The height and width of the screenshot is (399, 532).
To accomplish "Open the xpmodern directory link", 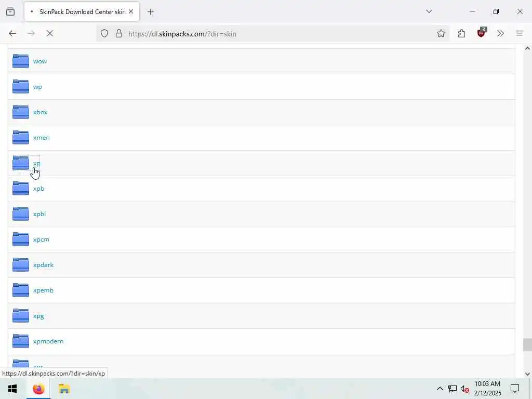I will point(48,341).
